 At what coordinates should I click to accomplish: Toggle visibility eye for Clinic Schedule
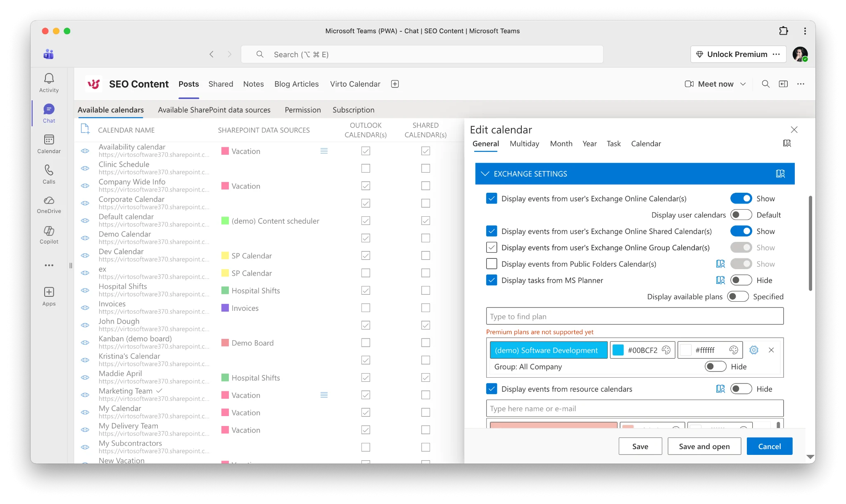(85, 168)
